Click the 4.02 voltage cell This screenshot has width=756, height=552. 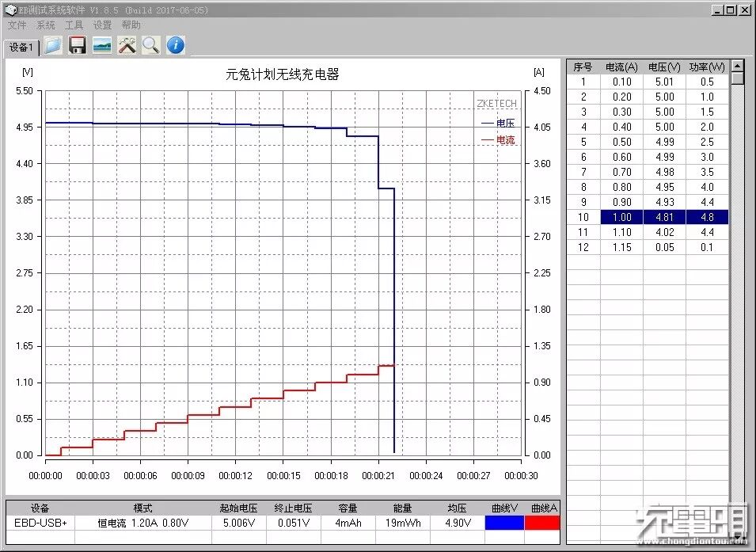pos(664,232)
